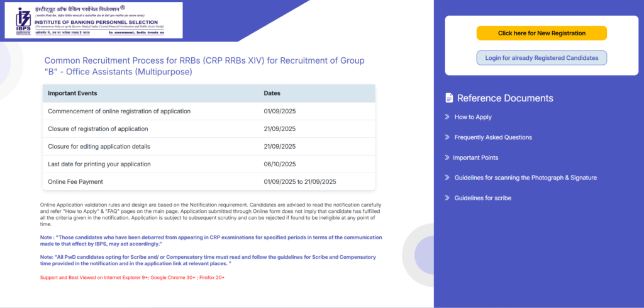Click the red browser support notice text
This screenshot has width=644, height=308.
pos(132,278)
